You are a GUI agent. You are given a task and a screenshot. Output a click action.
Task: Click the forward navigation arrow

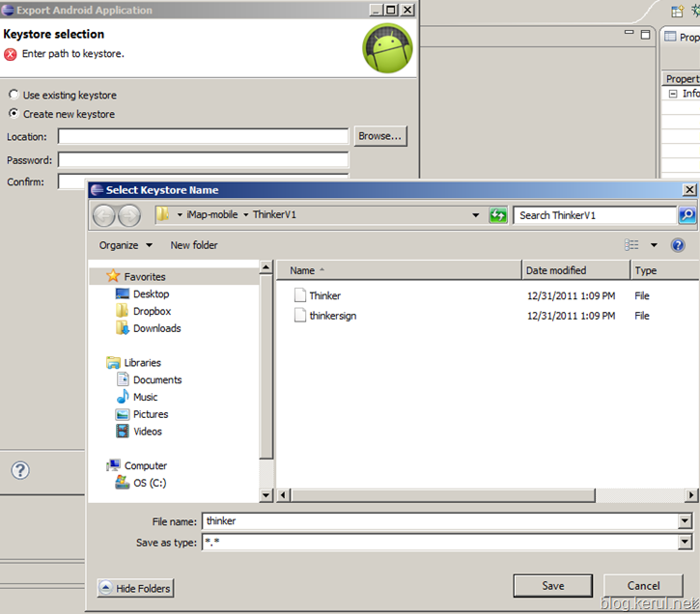[x=129, y=216]
